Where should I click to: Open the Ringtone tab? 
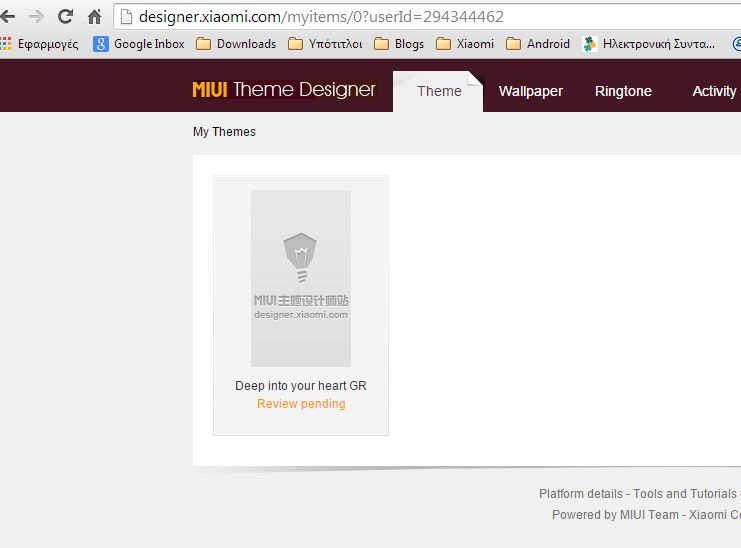pyautogui.click(x=623, y=91)
